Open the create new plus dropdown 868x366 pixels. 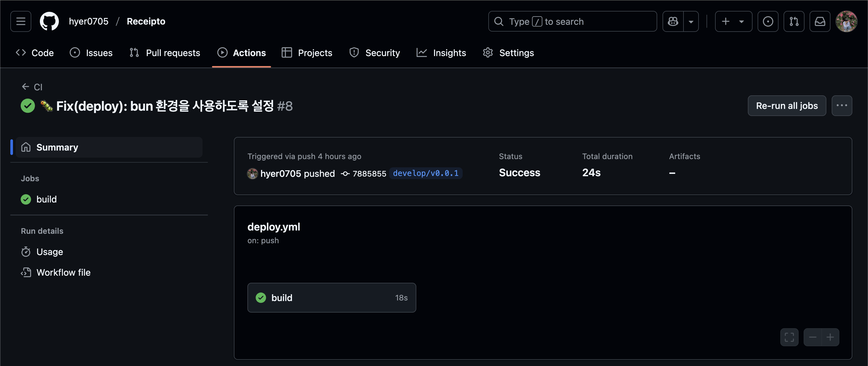coord(733,21)
